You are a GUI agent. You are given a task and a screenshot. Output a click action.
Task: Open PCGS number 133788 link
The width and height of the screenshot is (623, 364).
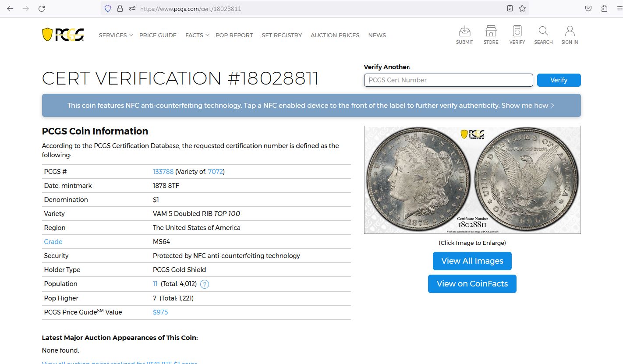coord(163,172)
